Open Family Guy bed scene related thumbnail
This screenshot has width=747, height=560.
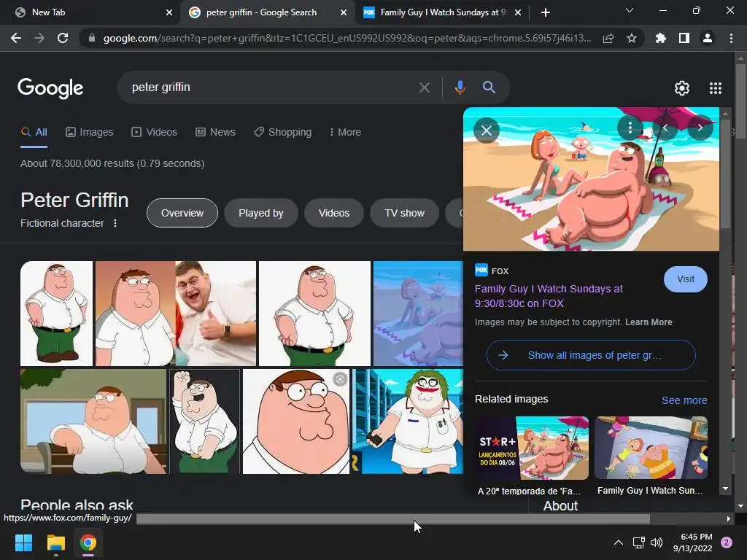tap(651, 448)
